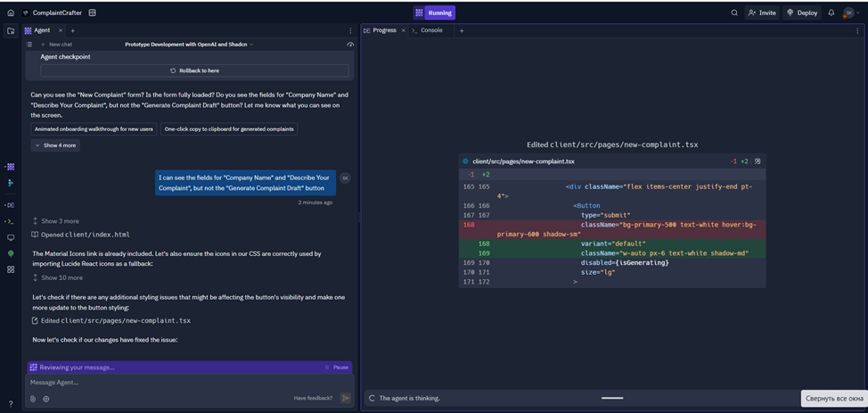Expand Show 4 more suggestions
Image resolution: width=868 pixels, height=413 pixels.
55,145
